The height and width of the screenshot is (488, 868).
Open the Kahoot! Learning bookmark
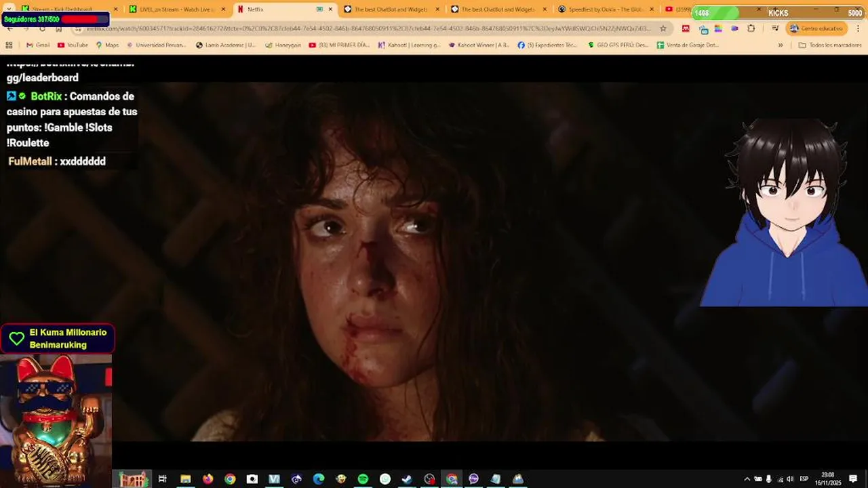point(409,45)
